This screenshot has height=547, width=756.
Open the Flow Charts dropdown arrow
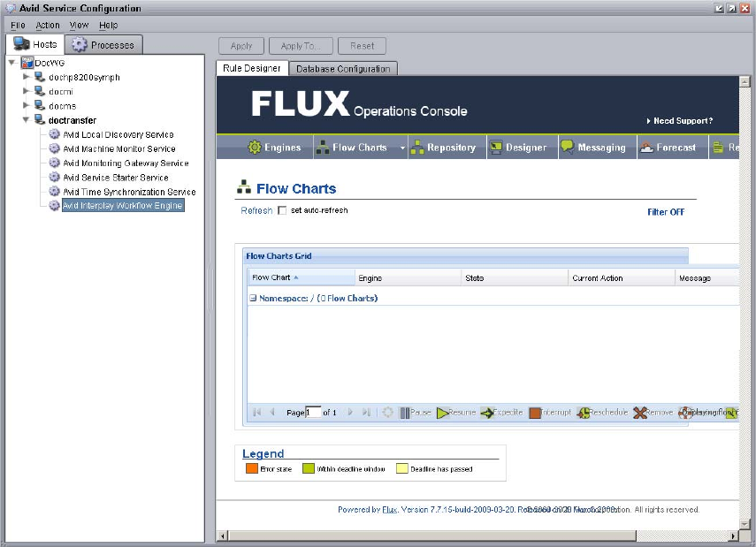(x=402, y=148)
